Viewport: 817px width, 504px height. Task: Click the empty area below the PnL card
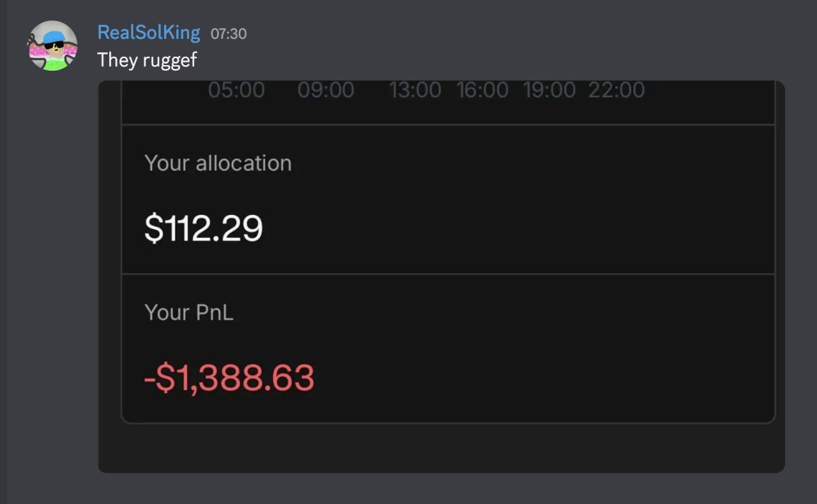(441, 448)
